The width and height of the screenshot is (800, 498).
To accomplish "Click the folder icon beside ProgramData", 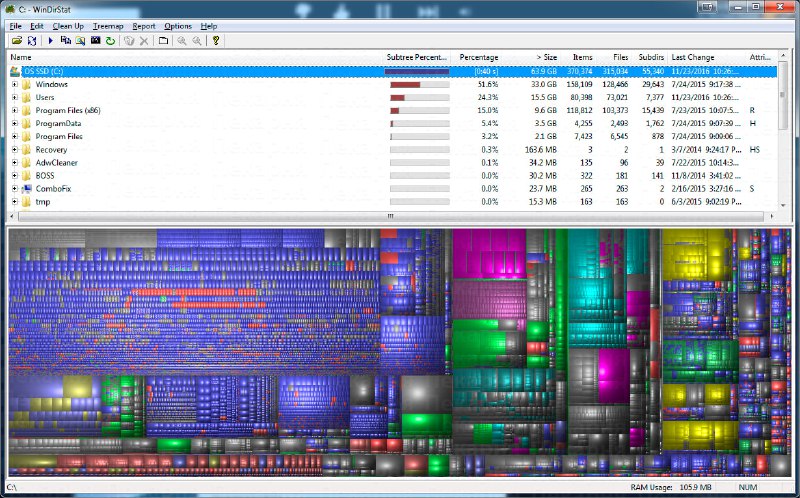I will tap(26, 123).
